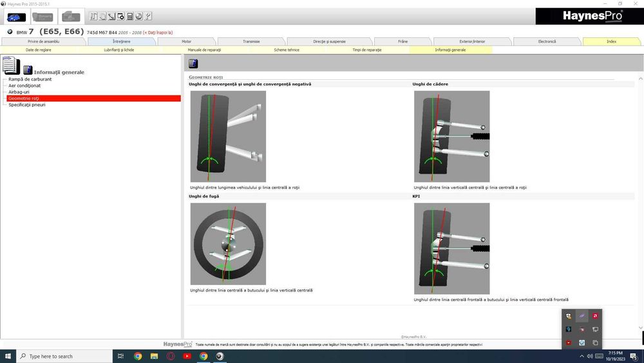The image size is (644, 363).
Task: Click the greyed truck vehicle type icon
Action: (43, 17)
